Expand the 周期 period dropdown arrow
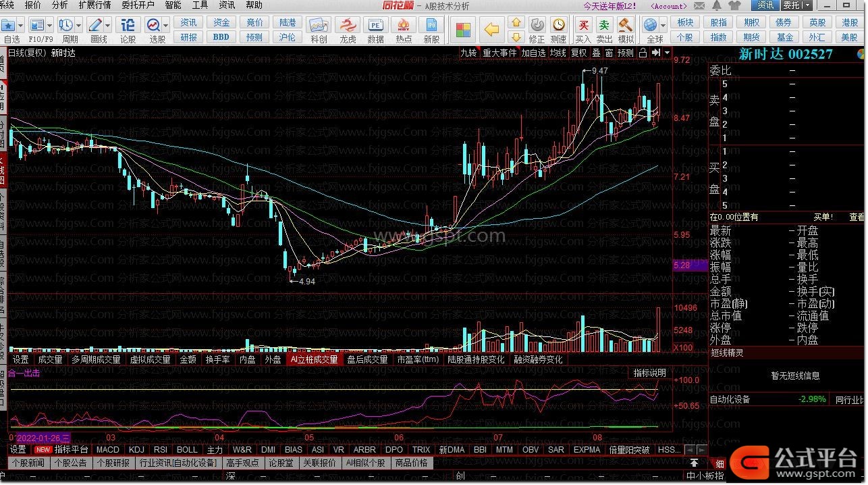The width and height of the screenshot is (868, 485). pyautogui.click(x=80, y=26)
